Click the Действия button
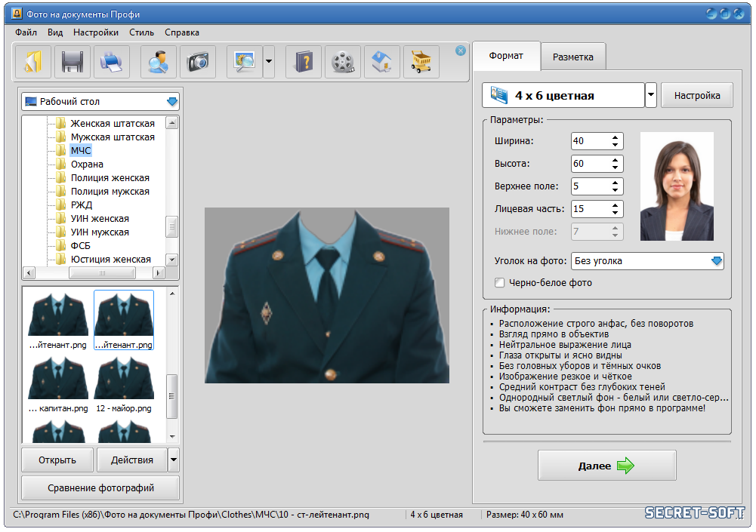Viewport: 756px width, 532px height. [x=132, y=460]
